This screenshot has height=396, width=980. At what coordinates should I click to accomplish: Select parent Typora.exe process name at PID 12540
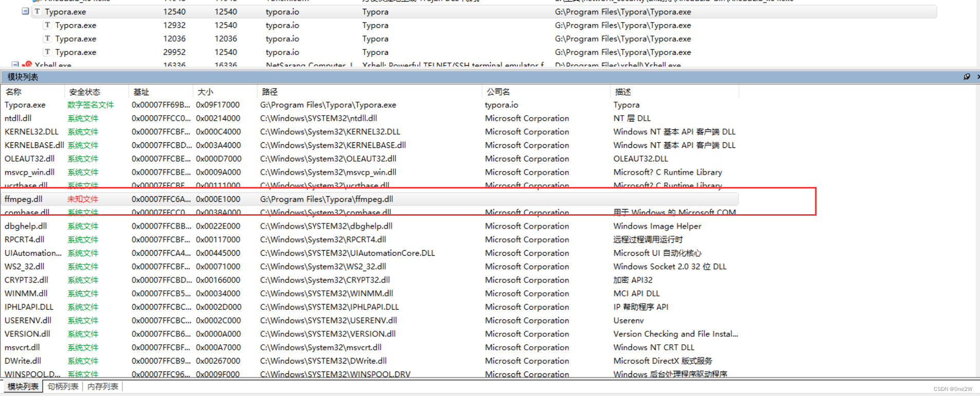65,11
